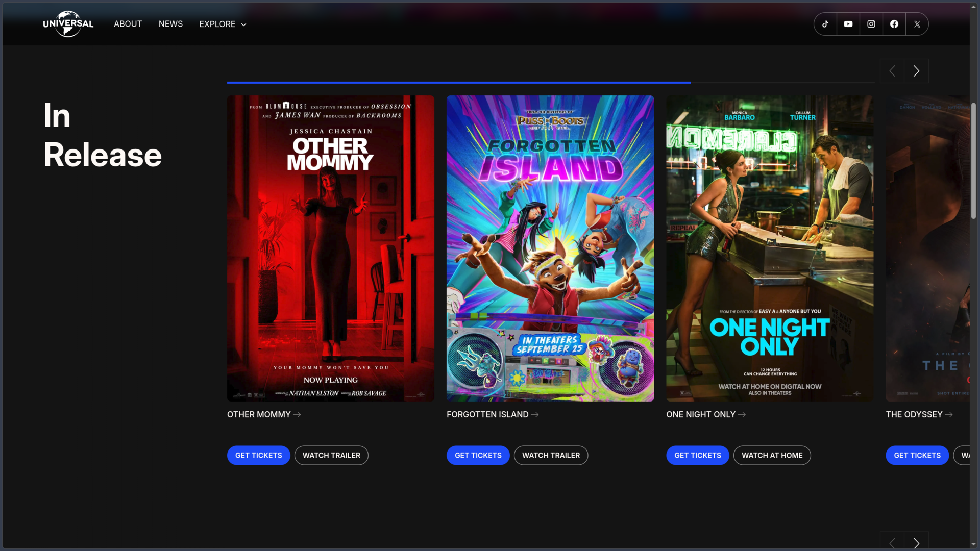
Task: Click The Odyssey poster
Action: tap(927, 248)
